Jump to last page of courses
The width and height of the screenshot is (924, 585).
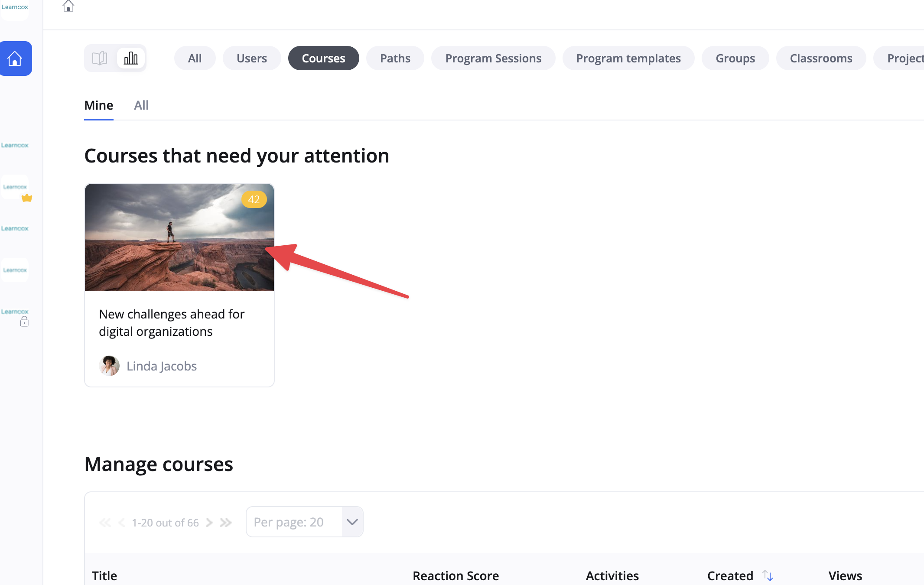point(226,523)
